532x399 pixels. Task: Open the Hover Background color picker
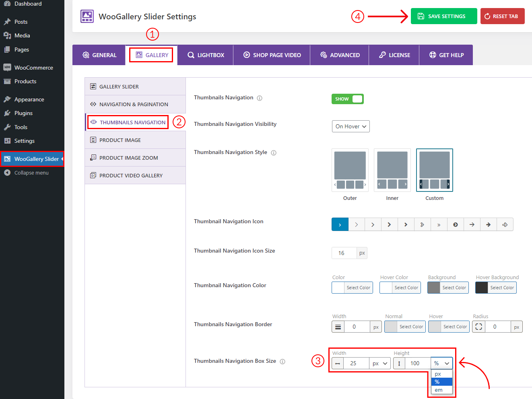[x=496, y=287]
